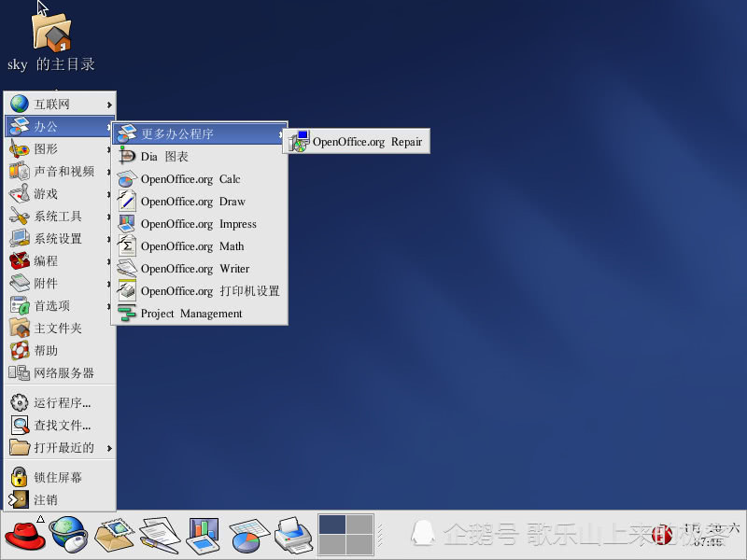Launch the Calc pie chart icon in the panel
This screenshot has width=747, height=560.
pos(248,535)
